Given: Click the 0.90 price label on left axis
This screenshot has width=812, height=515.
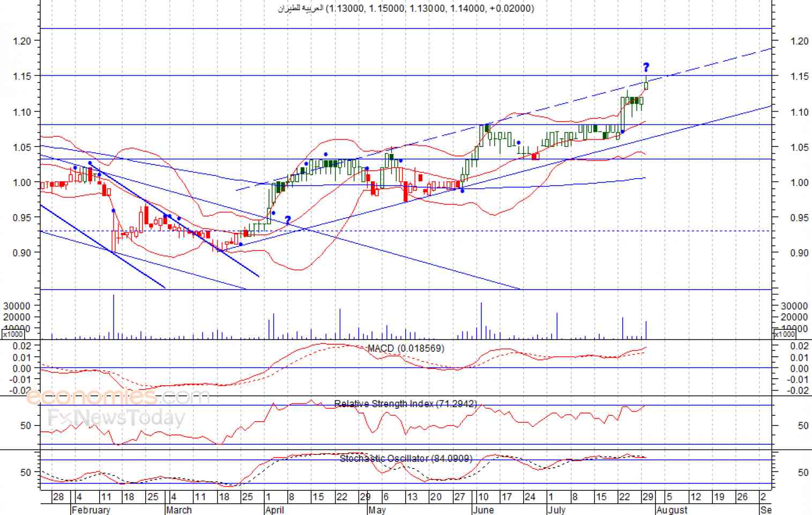Looking at the screenshot, I should [x=22, y=253].
